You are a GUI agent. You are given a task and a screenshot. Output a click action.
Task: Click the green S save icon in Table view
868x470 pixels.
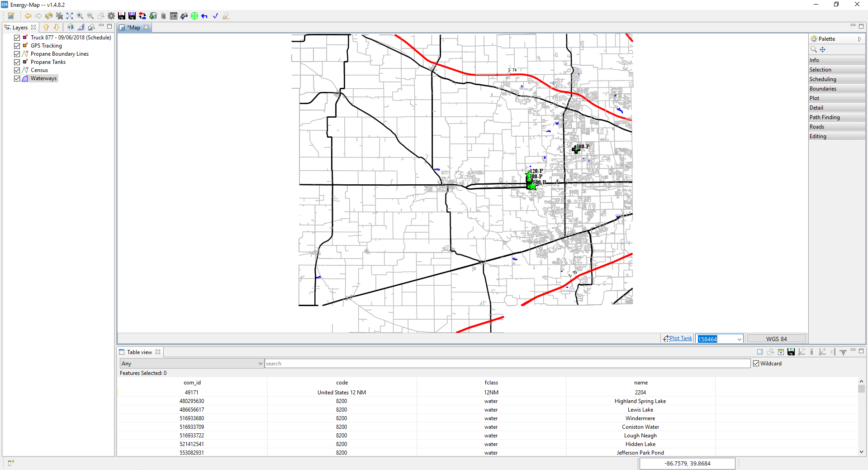(x=791, y=352)
